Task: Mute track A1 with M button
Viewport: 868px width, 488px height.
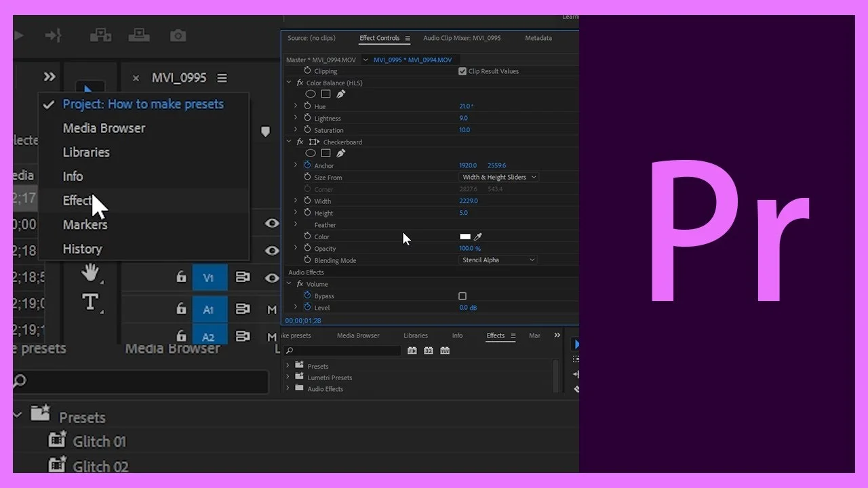Action: coord(272,310)
